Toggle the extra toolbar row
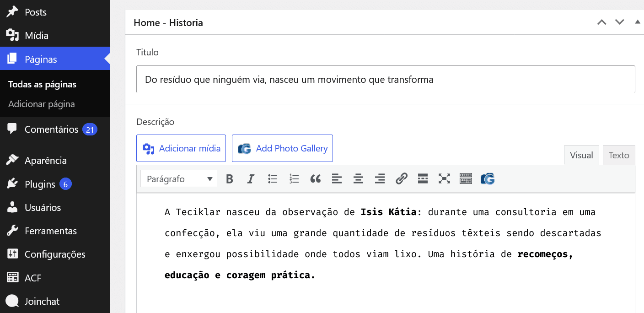644x313 pixels. (466, 179)
